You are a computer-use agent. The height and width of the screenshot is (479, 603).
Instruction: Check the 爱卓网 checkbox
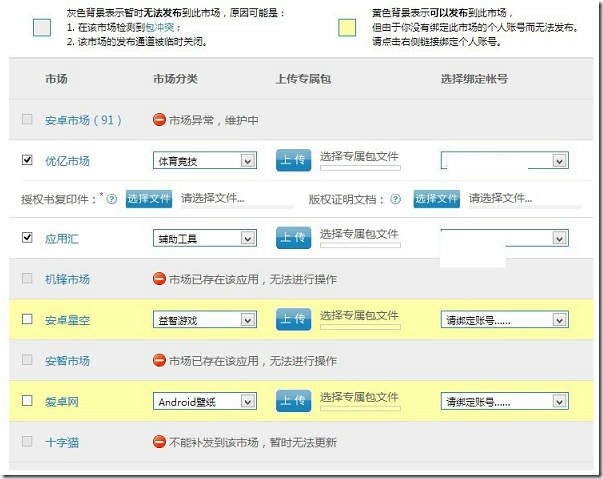point(27,401)
